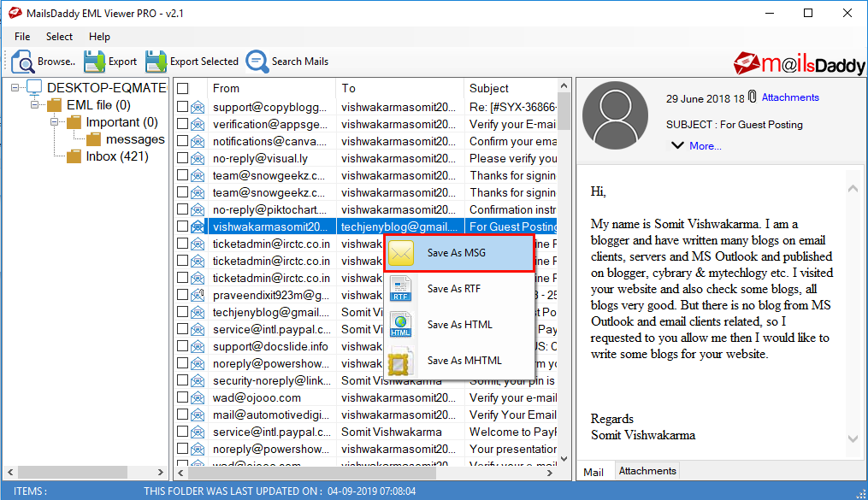Click the Search Mails button label
The image size is (868, 500).
pos(300,62)
